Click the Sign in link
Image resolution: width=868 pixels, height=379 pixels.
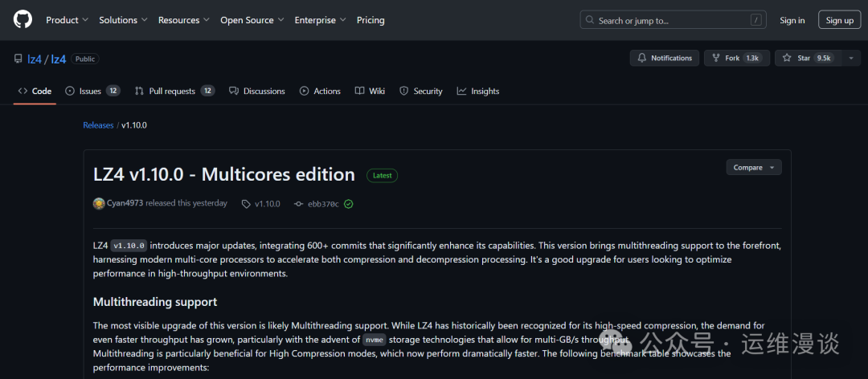[792, 20]
